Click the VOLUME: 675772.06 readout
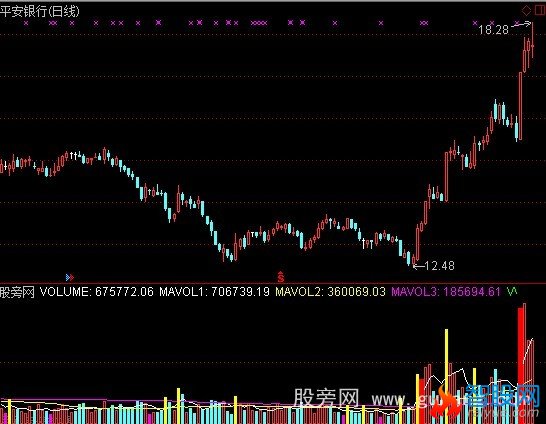Viewport: 546px width, 424px height. tap(96, 292)
